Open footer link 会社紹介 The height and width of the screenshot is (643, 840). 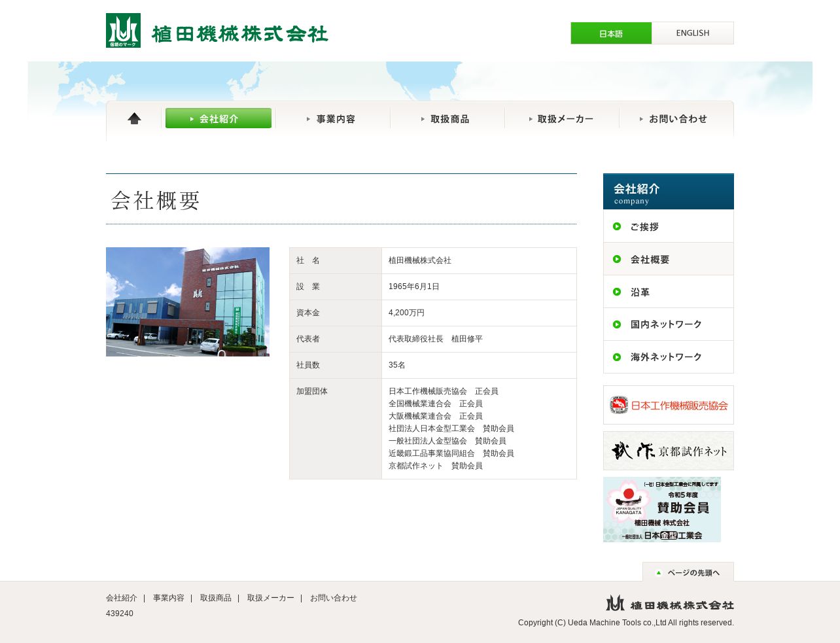[122, 598]
